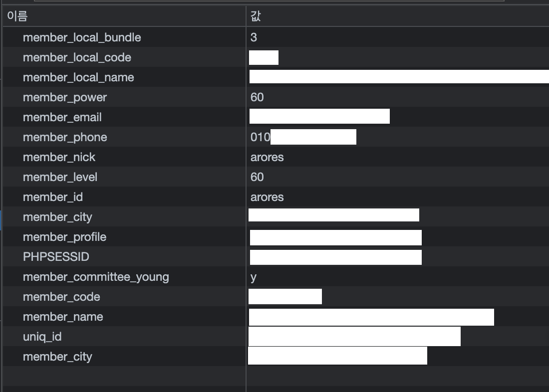Select the uniq_id cookie row
The height and width of the screenshot is (392, 549).
42,337
